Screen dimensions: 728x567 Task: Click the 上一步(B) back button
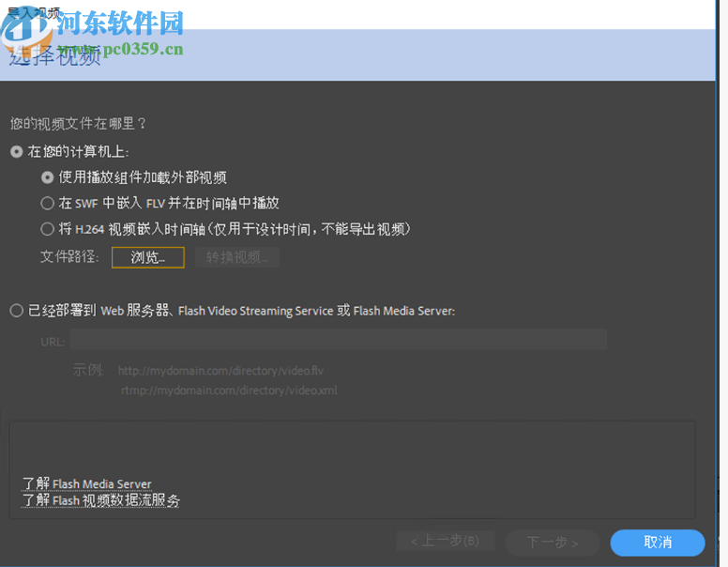pos(446,541)
